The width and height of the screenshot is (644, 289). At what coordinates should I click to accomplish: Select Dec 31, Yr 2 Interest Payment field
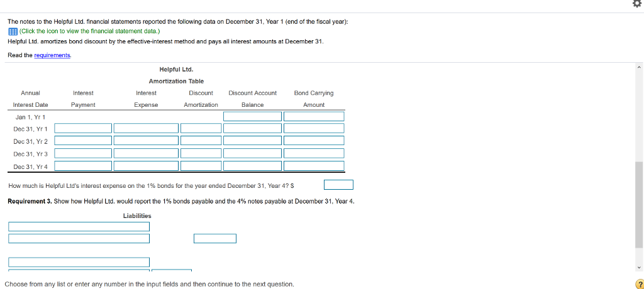pyautogui.click(x=84, y=141)
